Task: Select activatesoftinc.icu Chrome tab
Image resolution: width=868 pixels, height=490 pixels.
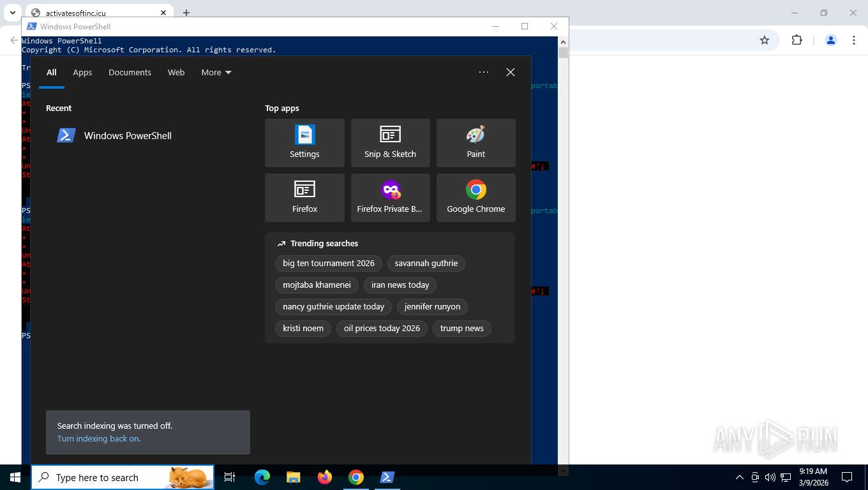Action: click(x=99, y=13)
